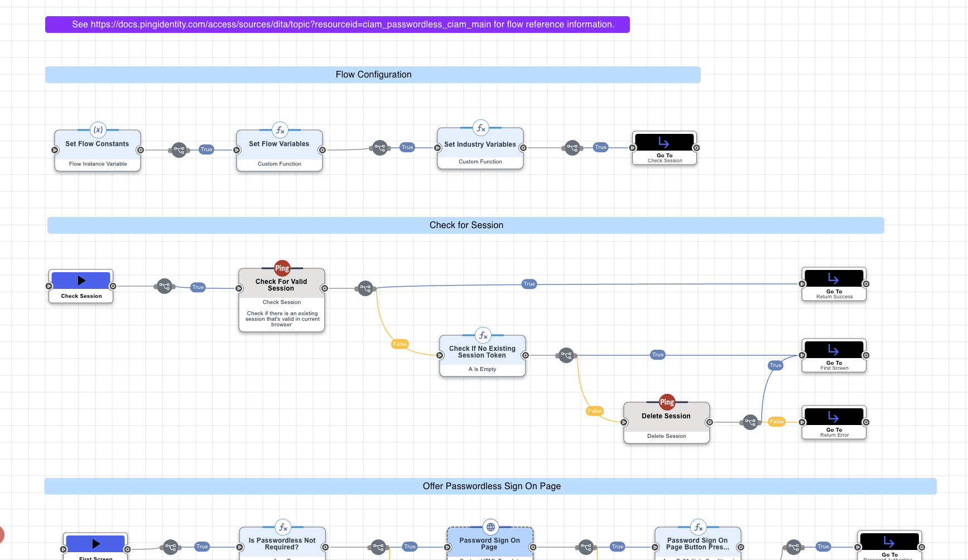Viewport: 968px width, 560px height.
Task: Open the Is Passwordless Not Required? node
Action: pyautogui.click(x=282, y=544)
